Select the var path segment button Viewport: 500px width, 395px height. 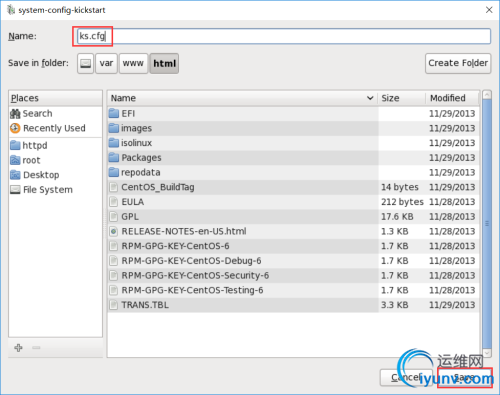point(106,63)
